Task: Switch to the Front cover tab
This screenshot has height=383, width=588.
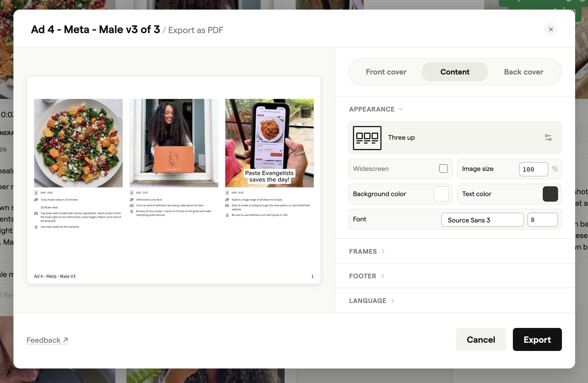Action: click(386, 72)
